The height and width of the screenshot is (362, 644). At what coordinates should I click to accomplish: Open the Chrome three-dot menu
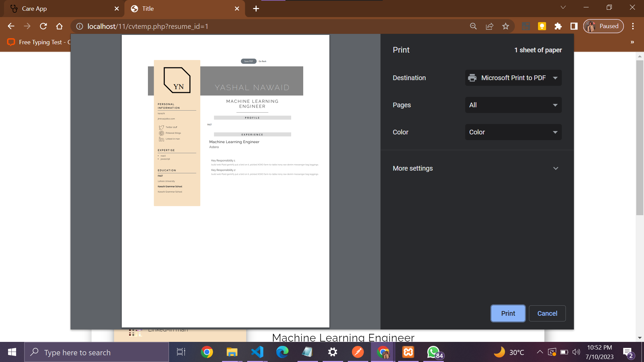pos(633,26)
